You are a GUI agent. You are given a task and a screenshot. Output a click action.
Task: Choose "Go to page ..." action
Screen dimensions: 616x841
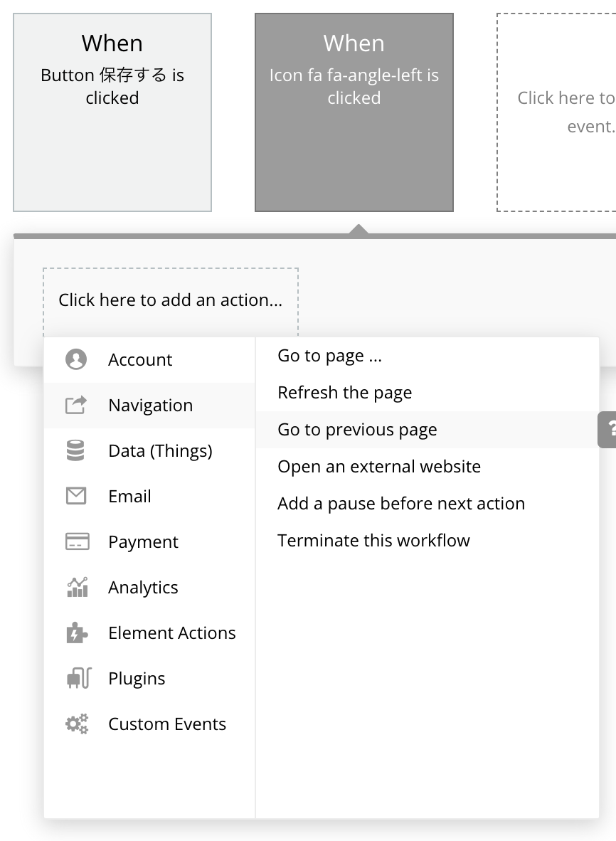click(x=329, y=356)
